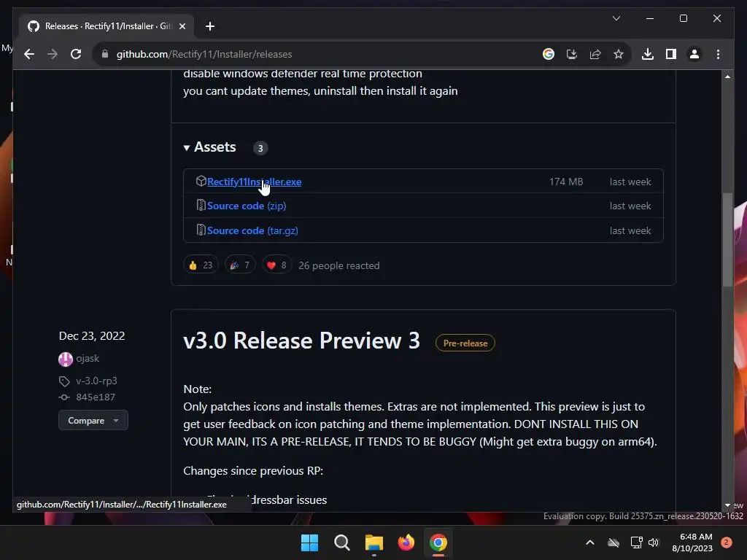747x560 pixels.
Task: Click the '174 MB' file size
Action: coord(566,182)
